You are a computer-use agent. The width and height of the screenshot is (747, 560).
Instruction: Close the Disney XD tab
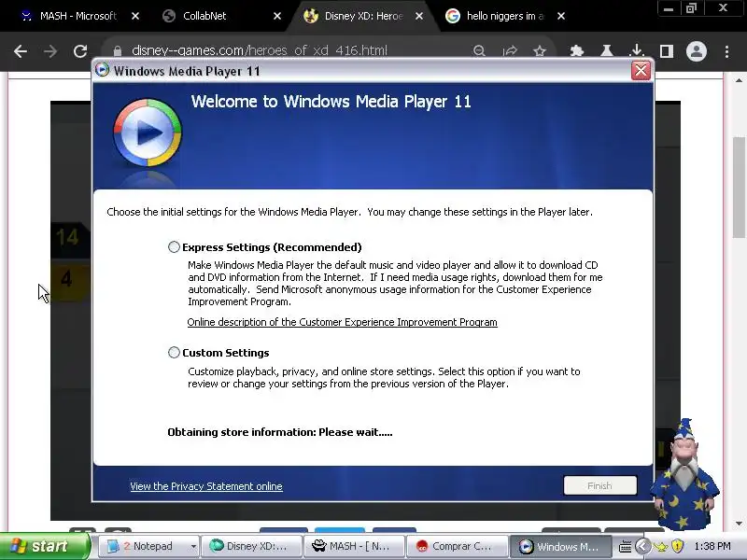[x=419, y=16]
